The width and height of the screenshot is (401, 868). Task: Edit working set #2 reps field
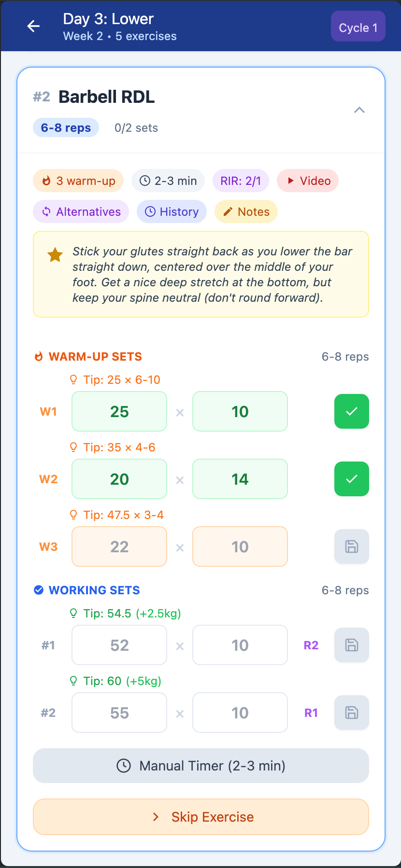coord(240,713)
